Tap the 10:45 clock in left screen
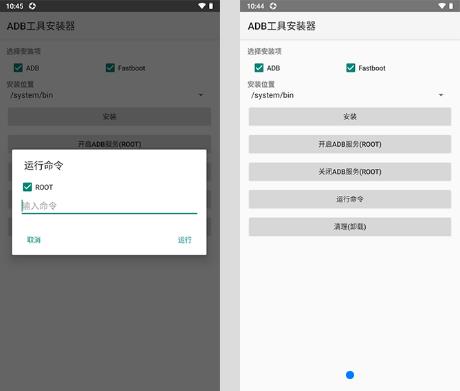460x391 pixels. click(x=15, y=6)
